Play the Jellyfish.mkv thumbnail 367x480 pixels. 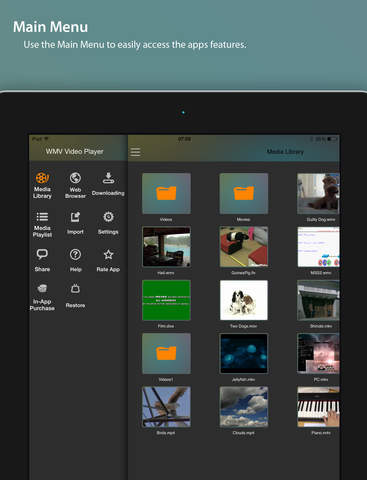point(244,353)
